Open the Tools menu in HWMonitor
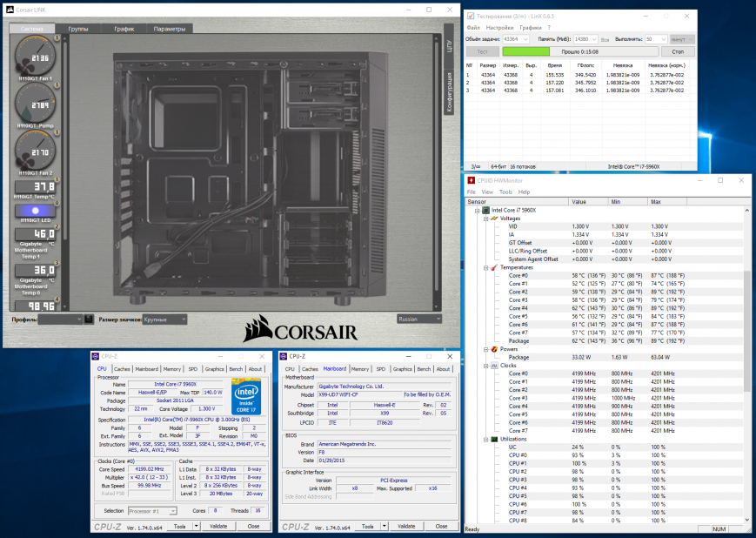The width and height of the screenshot is (756, 538). click(505, 192)
